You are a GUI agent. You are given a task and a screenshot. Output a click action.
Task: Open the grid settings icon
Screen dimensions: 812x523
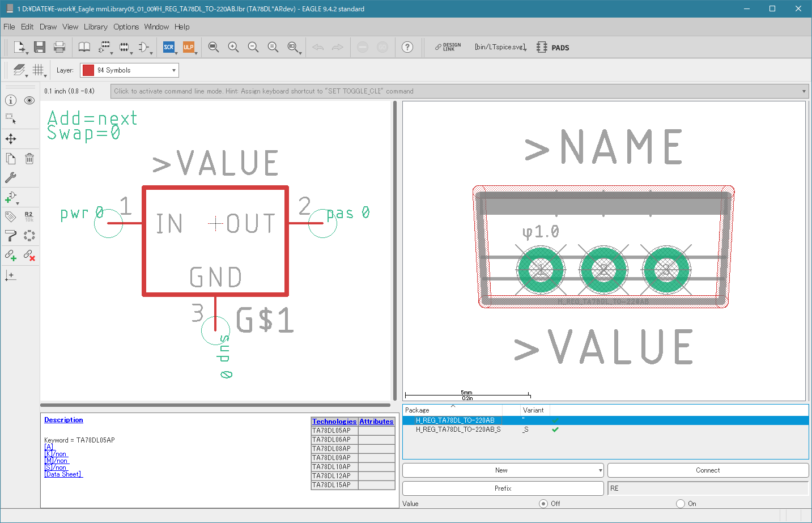tap(38, 70)
